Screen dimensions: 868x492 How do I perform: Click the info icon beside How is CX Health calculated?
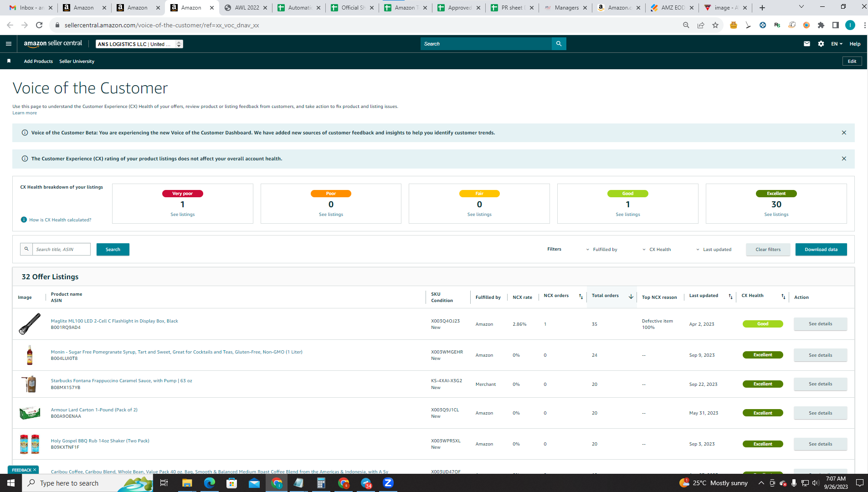click(x=24, y=220)
